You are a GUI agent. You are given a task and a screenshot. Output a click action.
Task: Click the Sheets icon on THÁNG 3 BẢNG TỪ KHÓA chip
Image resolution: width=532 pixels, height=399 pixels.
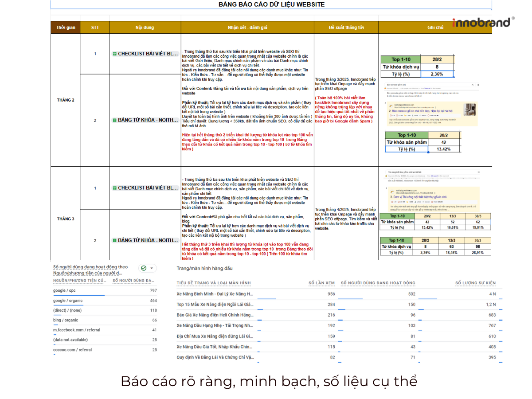[114, 240]
